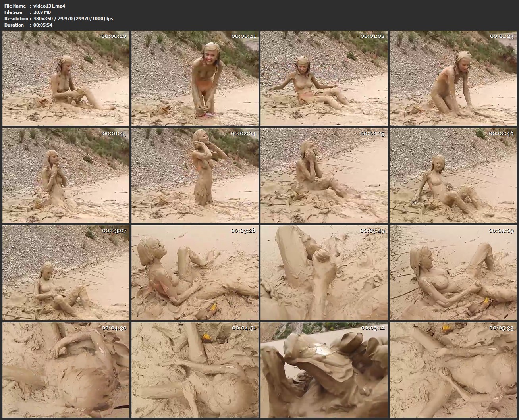
Task: Click the frame stamped 00:03:07
Action: 66,273
